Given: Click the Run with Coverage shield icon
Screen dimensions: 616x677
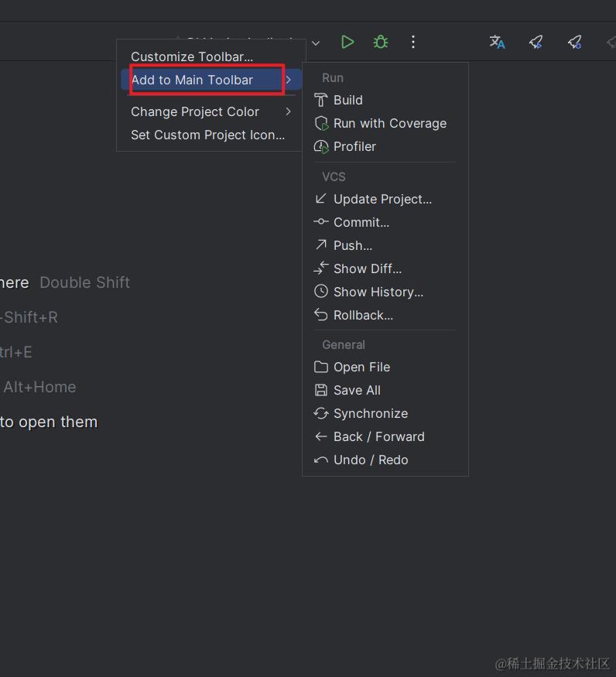Looking at the screenshot, I should [x=321, y=124].
